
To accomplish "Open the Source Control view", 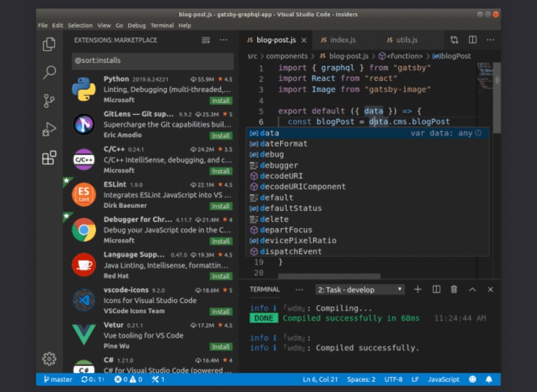I will [49, 101].
